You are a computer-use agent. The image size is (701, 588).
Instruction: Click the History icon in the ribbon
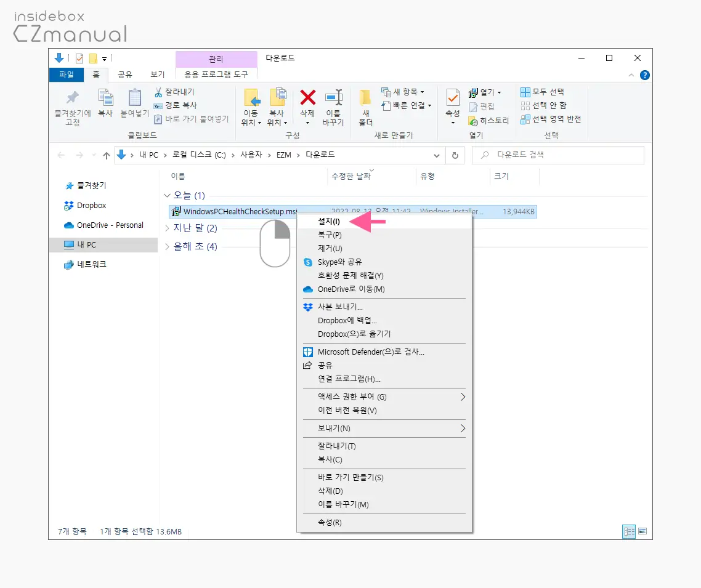pyautogui.click(x=473, y=121)
